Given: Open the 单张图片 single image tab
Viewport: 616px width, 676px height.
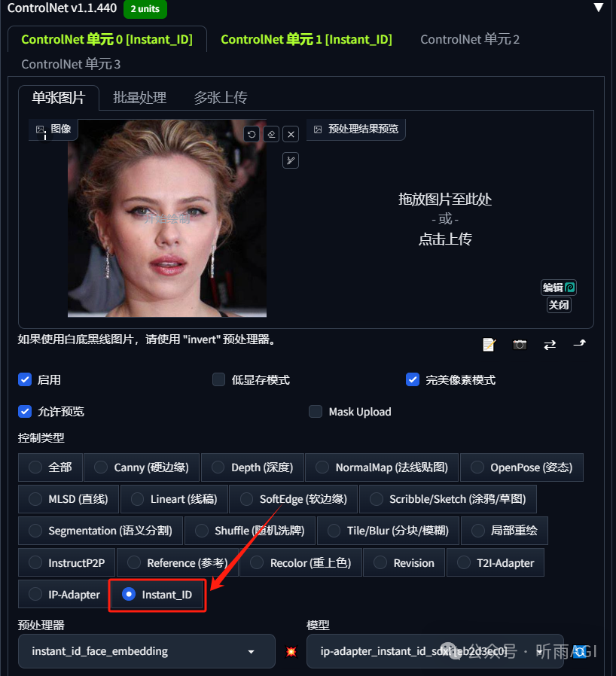Looking at the screenshot, I should click(59, 98).
